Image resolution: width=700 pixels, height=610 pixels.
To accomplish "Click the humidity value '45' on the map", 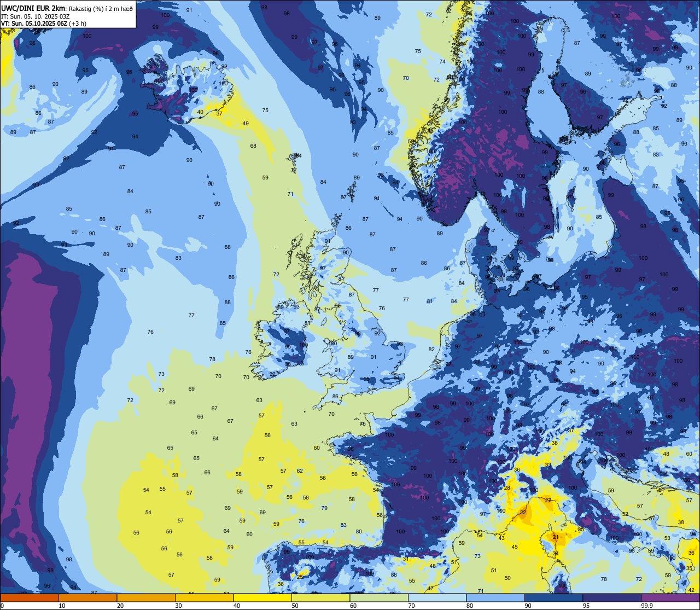I will pyautogui.click(x=515, y=547).
